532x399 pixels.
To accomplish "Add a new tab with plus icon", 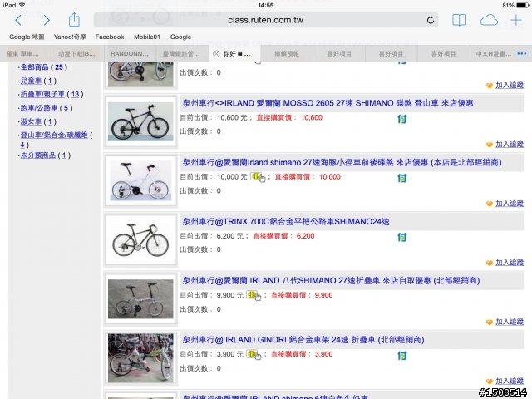I will tap(515, 20).
